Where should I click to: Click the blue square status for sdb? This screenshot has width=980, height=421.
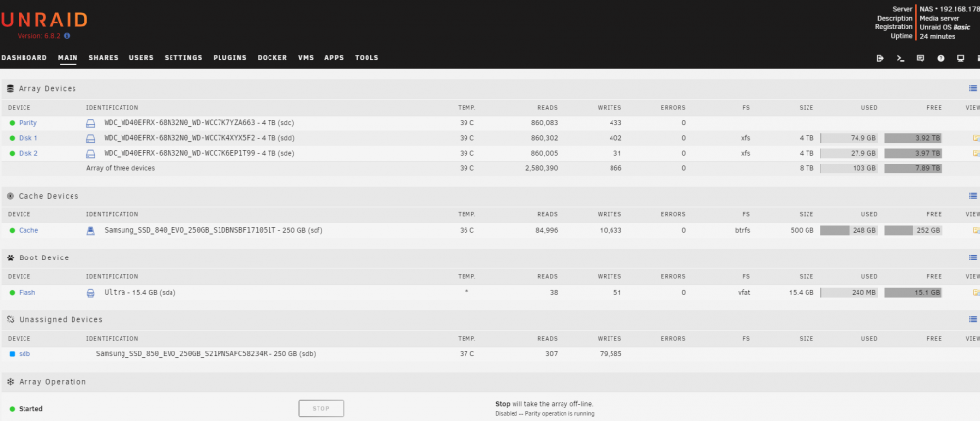(x=12, y=354)
